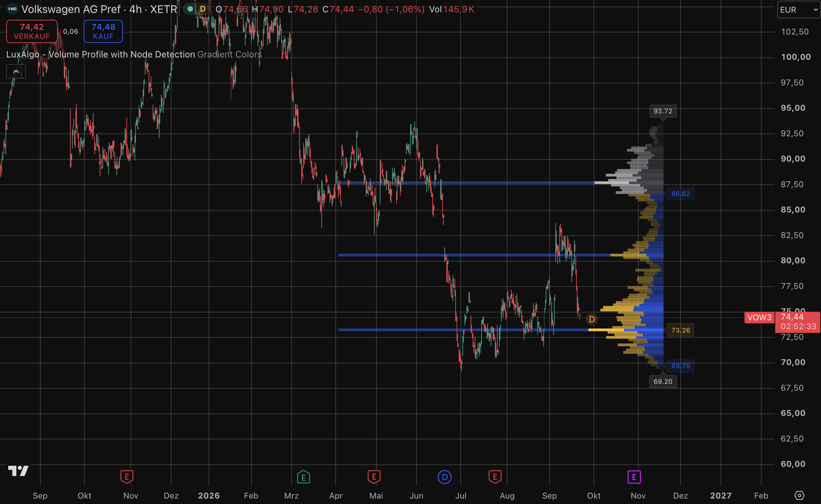Click the 67,50 price scale label
The width and height of the screenshot is (821, 504).
coord(792,388)
